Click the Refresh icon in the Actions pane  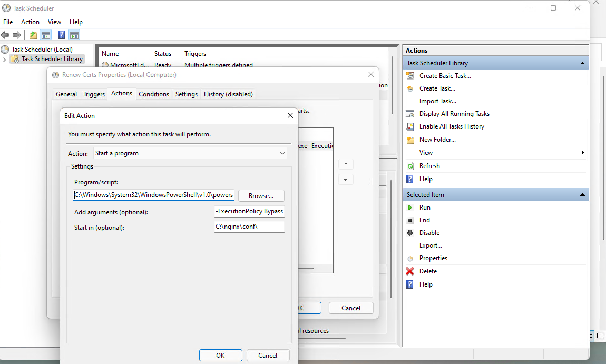410,166
